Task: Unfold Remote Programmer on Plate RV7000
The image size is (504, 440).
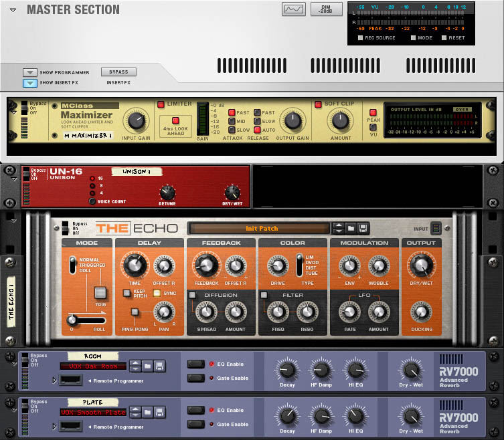Action: point(54,426)
